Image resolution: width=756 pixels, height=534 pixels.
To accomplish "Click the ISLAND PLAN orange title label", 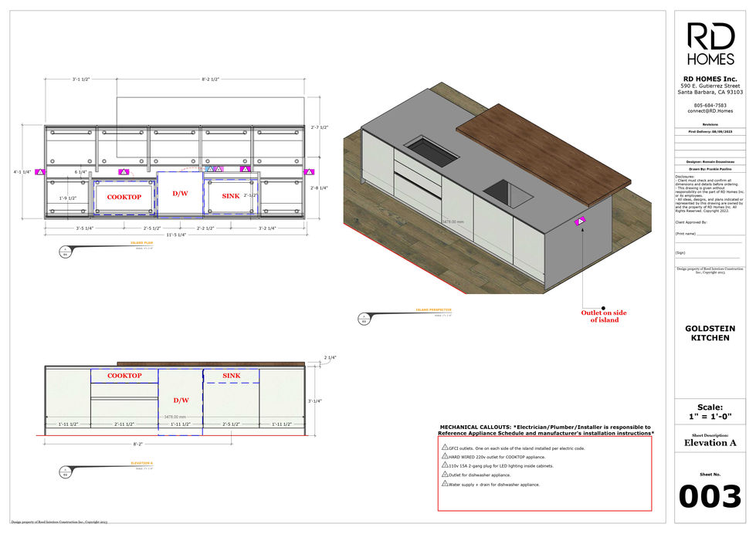I will pos(142,243).
